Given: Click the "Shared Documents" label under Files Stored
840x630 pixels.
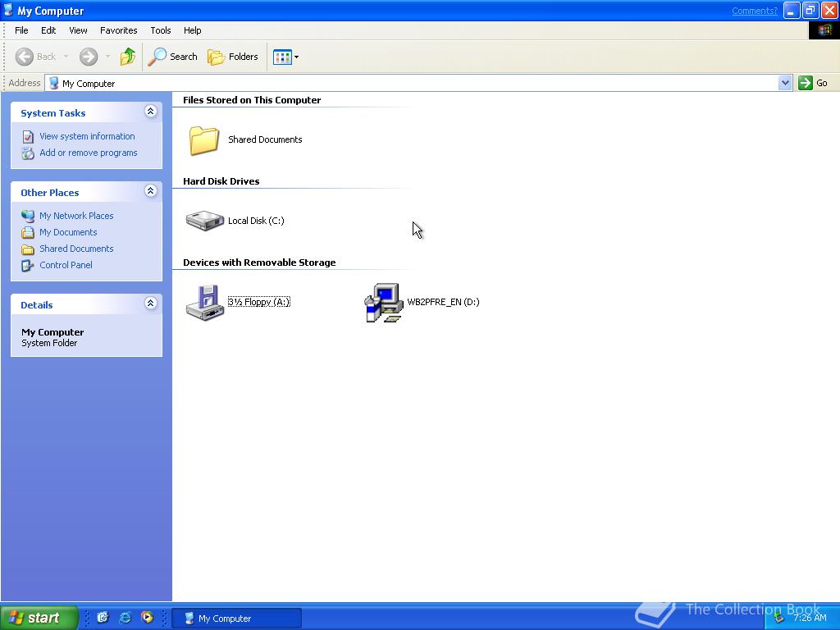Looking at the screenshot, I should point(265,139).
